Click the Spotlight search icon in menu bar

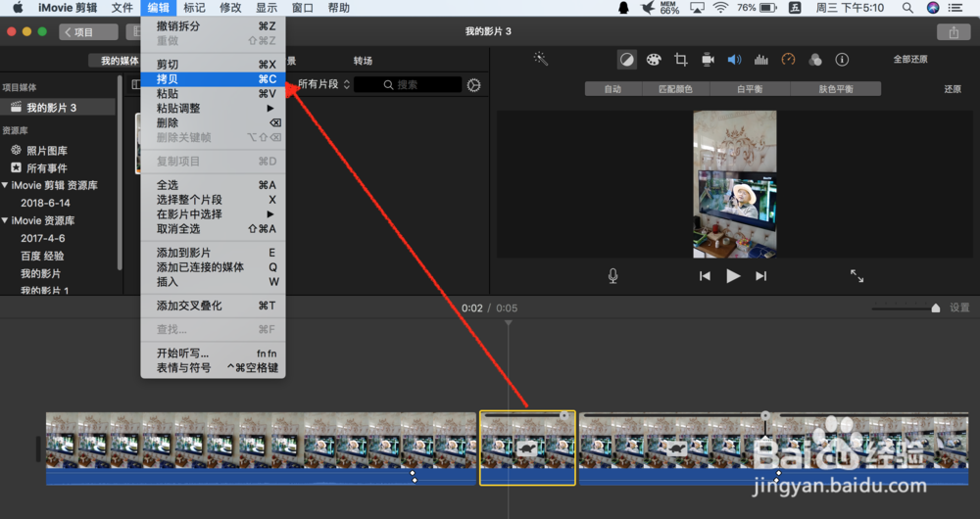pyautogui.click(x=907, y=8)
